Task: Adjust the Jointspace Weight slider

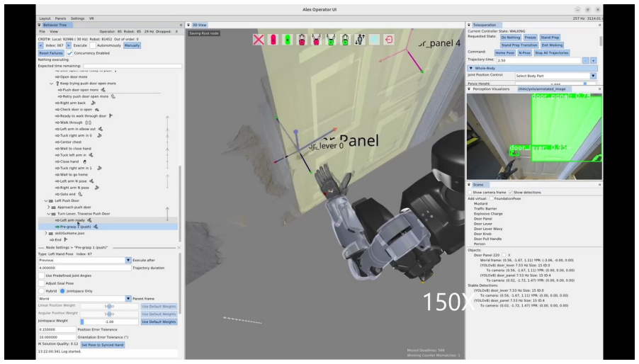Action: point(109,322)
